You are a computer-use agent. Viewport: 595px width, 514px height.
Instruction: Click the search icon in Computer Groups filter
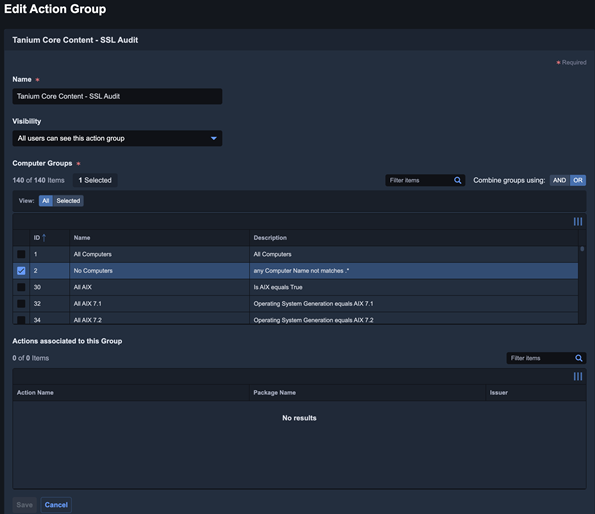(x=458, y=181)
